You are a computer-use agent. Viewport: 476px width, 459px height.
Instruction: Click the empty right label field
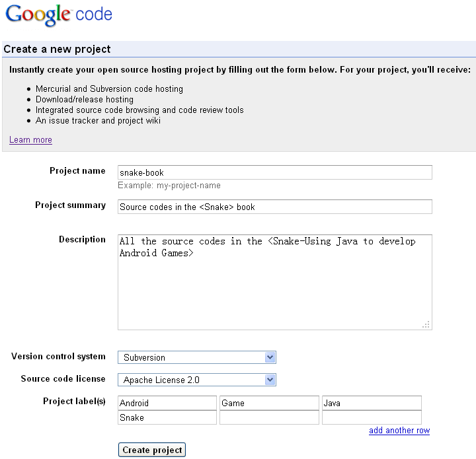pyautogui.click(x=372, y=417)
